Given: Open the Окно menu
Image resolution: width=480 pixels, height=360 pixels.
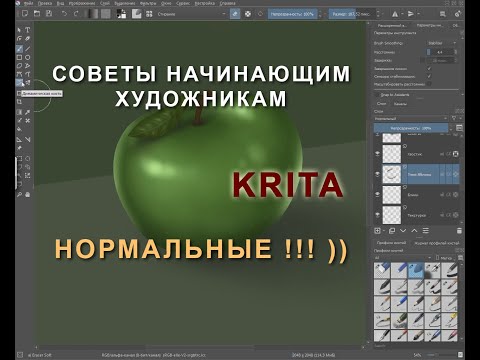Looking at the screenshot, I should click(x=166, y=3).
